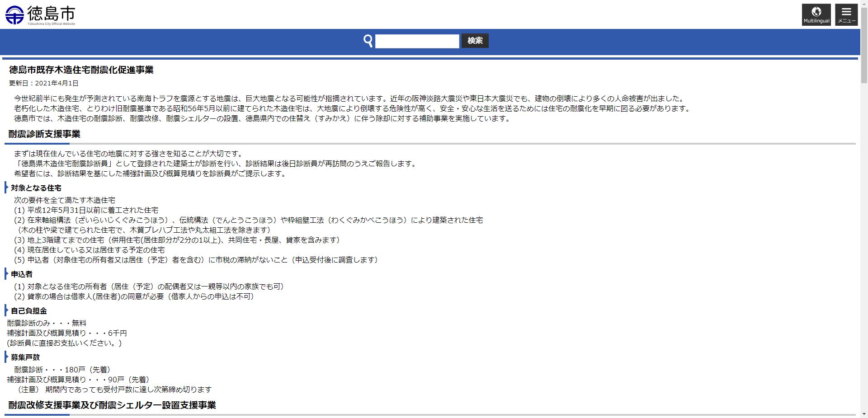Click the Tokushima City emblem logo

(x=15, y=14)
